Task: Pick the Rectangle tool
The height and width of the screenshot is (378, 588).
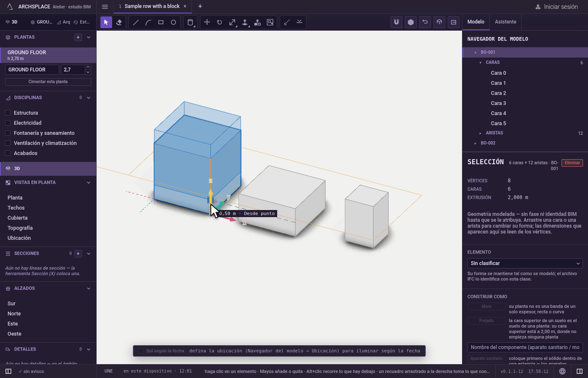Action: click(161, 22)
